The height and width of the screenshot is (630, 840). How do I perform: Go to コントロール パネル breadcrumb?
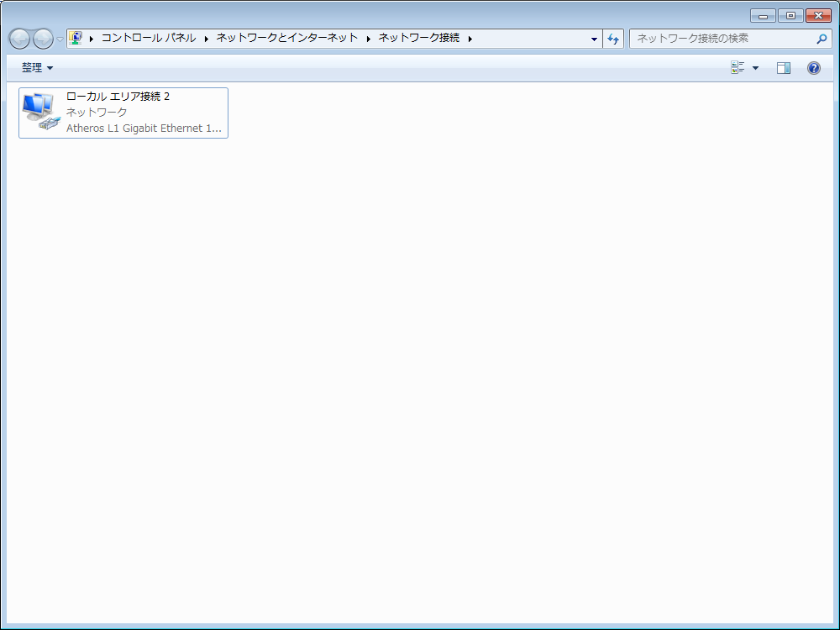click(x=148, y=38)
